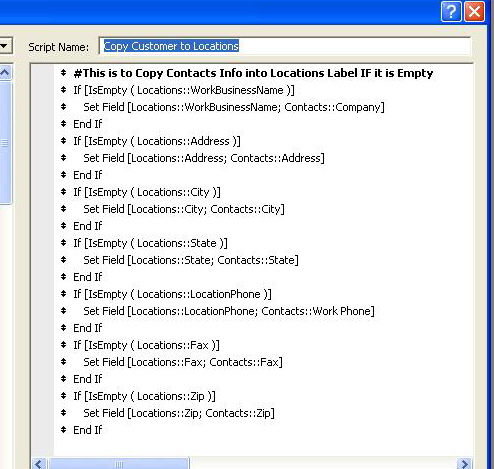Select the If IsEmpty Locations::Zip step
Image resolution: width=494 pixels, height=469 pixels.
click(x=144, y=396)
